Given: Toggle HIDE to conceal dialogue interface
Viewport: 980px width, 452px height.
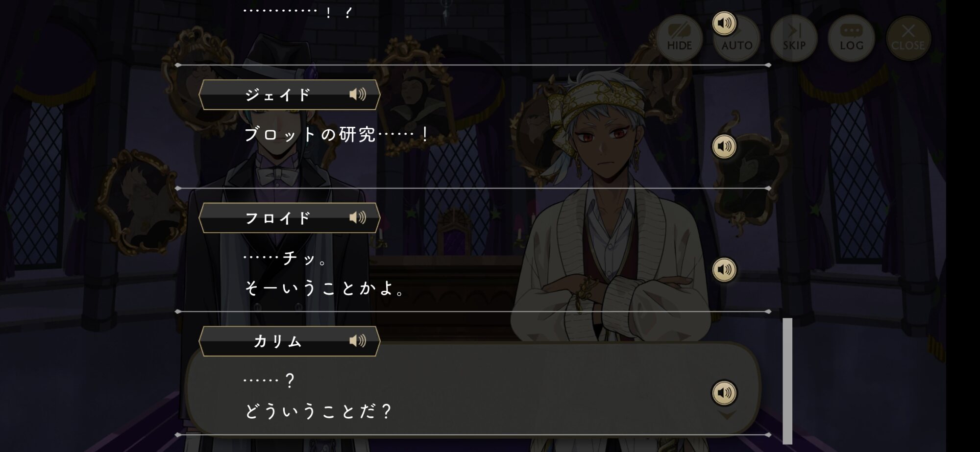Looking at the screenshot, I should [680, 38].
